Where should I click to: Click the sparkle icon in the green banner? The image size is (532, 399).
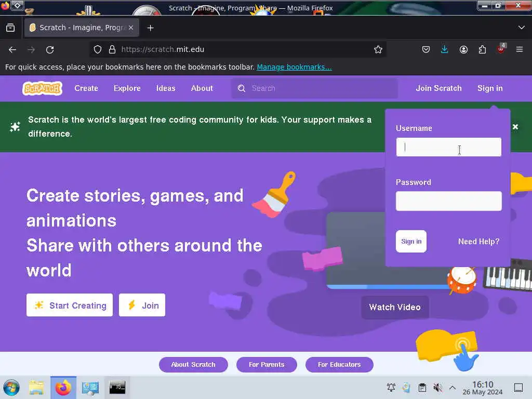(x=15, y=127)
